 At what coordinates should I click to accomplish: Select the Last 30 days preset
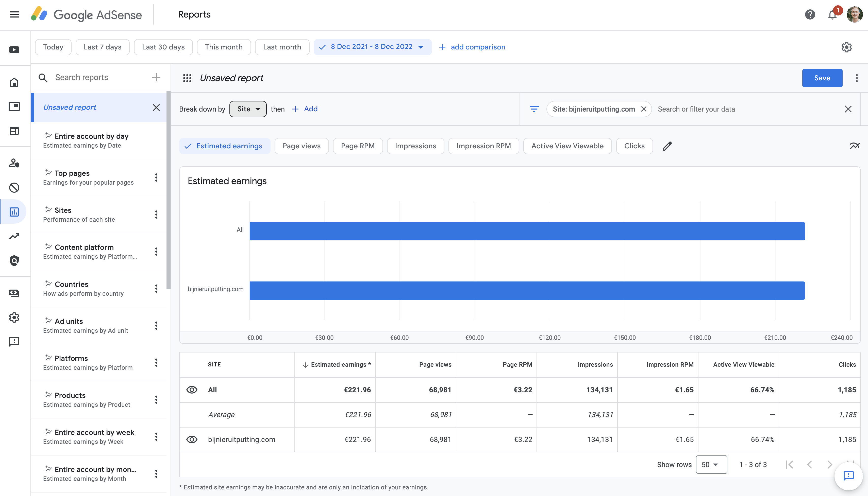163,47
